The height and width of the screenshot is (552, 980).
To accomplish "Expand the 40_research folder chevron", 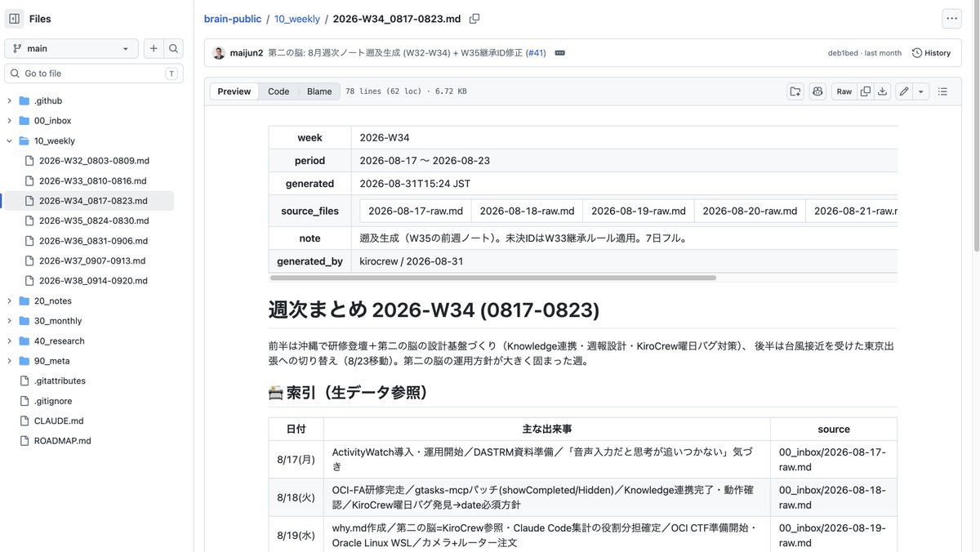I will [9, 341].
